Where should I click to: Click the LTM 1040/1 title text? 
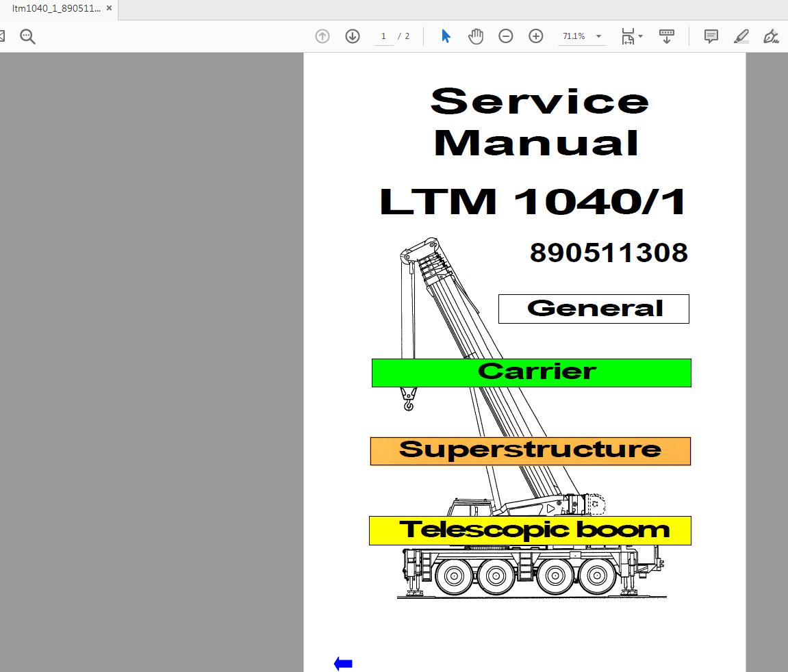click(533, 201)
